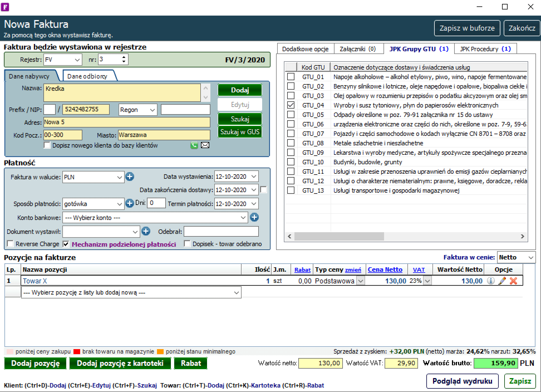Enable Dopisek - towar odebrano checkbox
This screenshot has width=541, height=392.
(x=187, y=244)
